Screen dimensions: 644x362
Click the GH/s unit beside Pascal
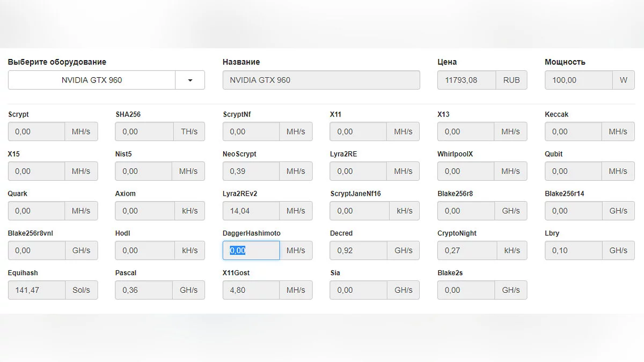(x=189, y=290)
